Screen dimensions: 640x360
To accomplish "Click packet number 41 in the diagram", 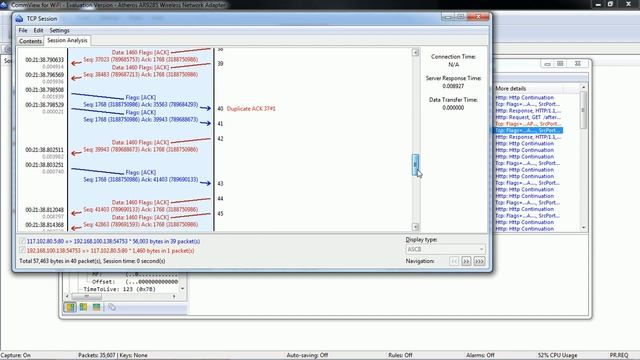I will [x=220, y=124].
